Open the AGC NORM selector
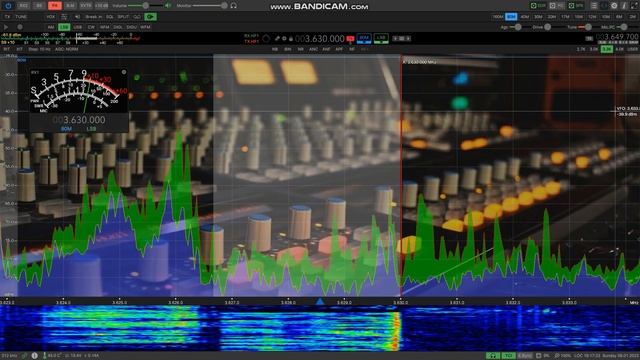The height and width of the screenshot is (360, 640). tap(66, 49)
